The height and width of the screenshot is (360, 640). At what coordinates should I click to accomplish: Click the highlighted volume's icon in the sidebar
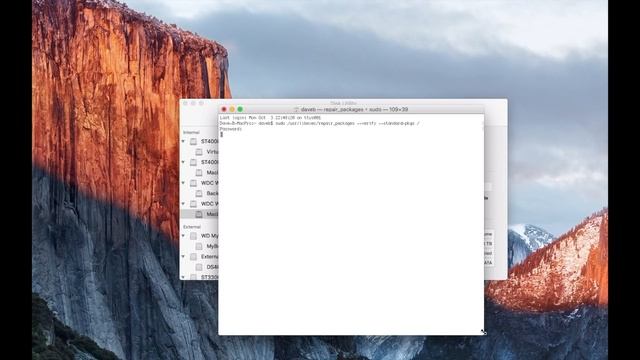pyautogui.click(x=199, y=214)
